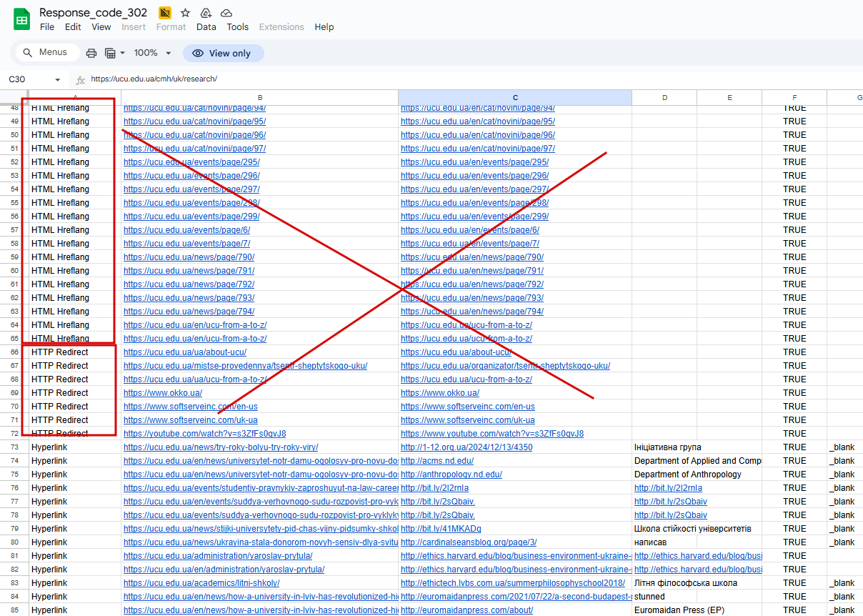Image resolution: width=863 pixels, height=616 pixels.
Task: Select the Hyperlink cell in row 73
Action: click(x=75, y=447)
